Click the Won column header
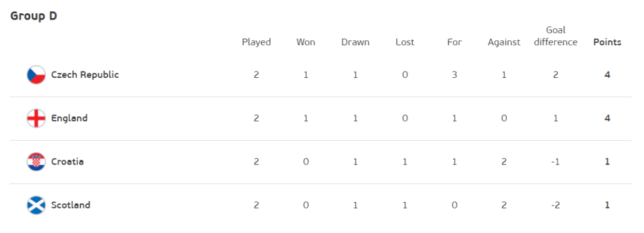Image resolution: width=644 pixels, height=233 pixels. [306, 42]
